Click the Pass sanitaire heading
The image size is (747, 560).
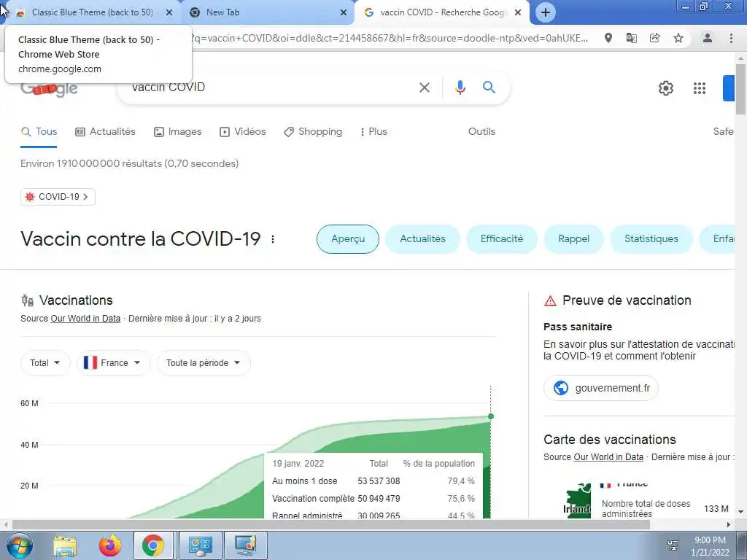click(x=578, y=327)
